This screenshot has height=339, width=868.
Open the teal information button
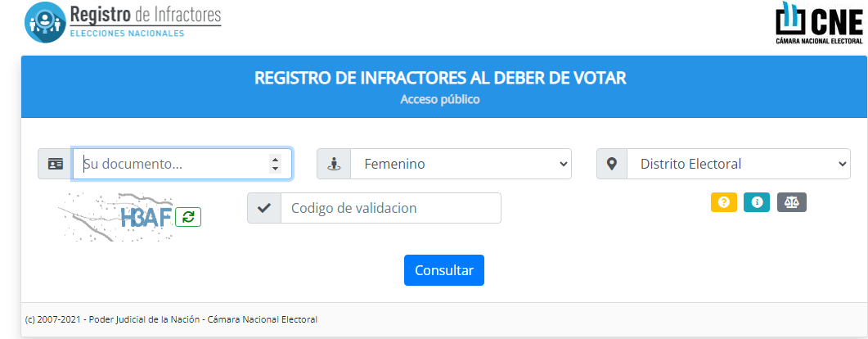[756, 202]
